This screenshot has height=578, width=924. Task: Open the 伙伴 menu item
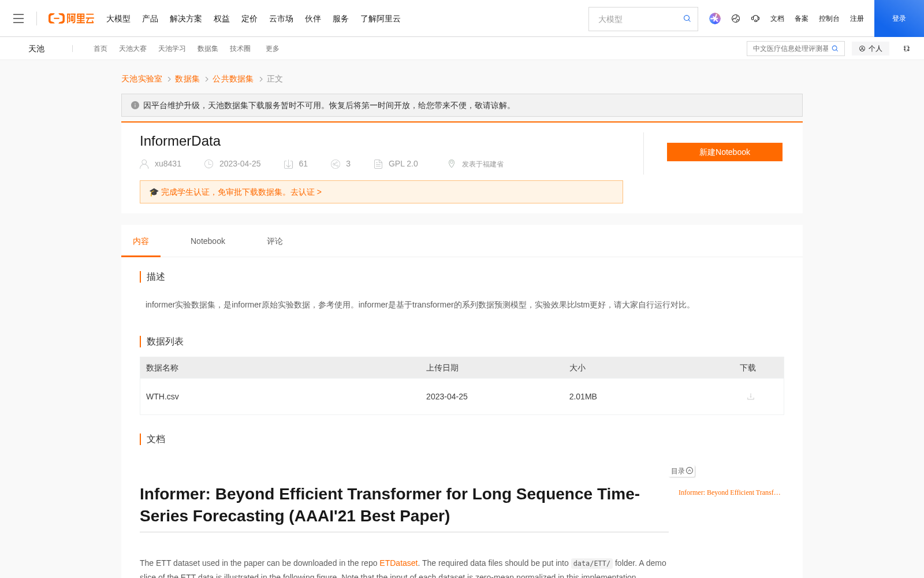[313, 18]
